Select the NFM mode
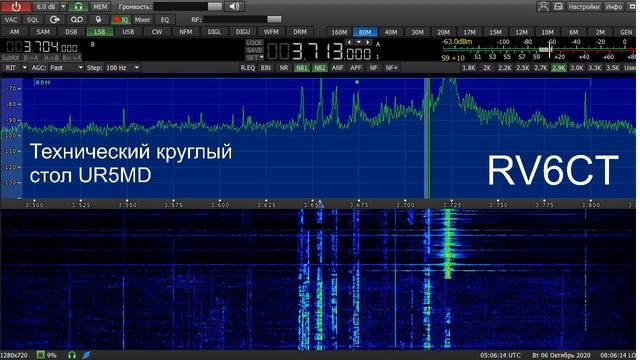640x360 pixels. (186, 32)
